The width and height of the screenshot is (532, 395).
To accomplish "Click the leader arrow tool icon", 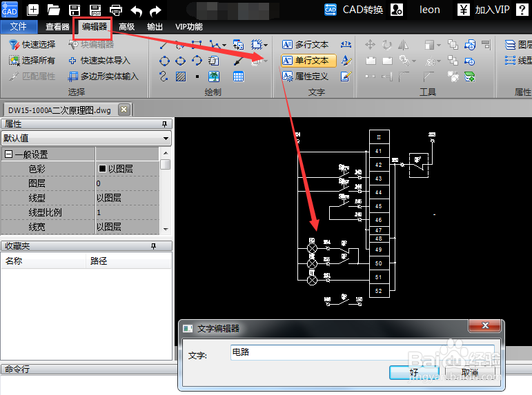I will [x=238, y=61].
